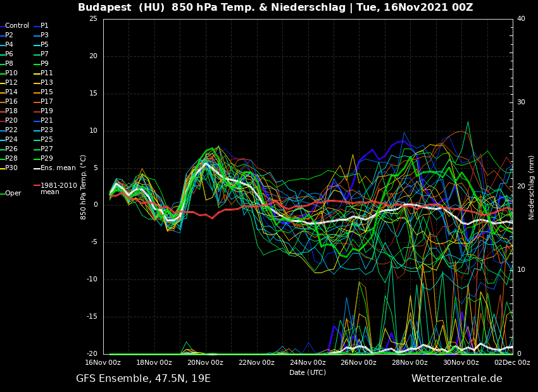Select the P1 legend label
The width and height of the screenshot is (538, 392).
point(44,26)
